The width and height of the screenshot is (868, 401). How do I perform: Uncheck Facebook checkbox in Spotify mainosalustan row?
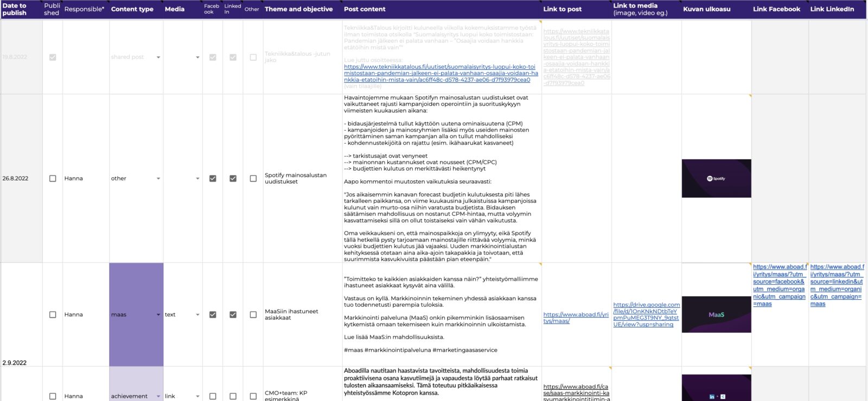pos(213,178)
